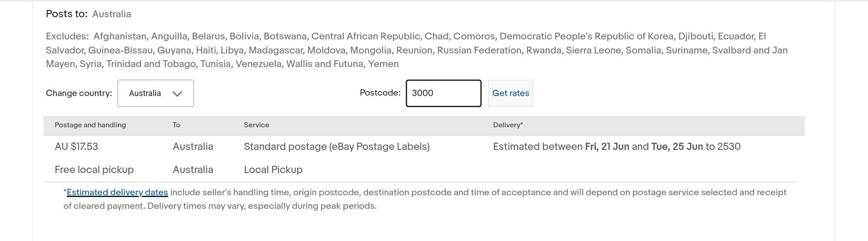Click the Posts to: label
This screenshot has width=868, height=241.
click(66, 14)
